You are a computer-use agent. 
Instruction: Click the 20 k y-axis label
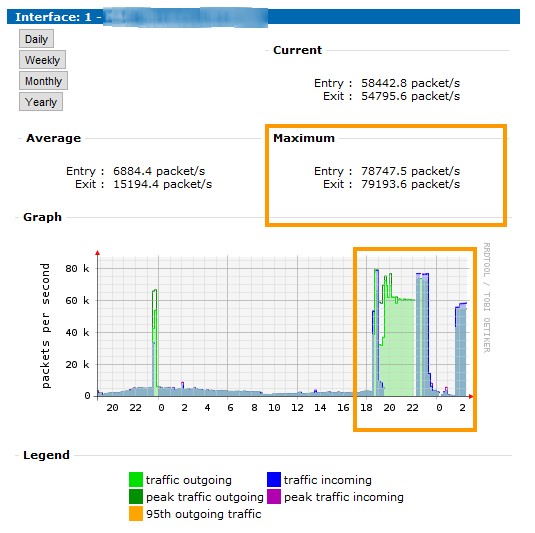pyautogui.click(x=77, y=365)
